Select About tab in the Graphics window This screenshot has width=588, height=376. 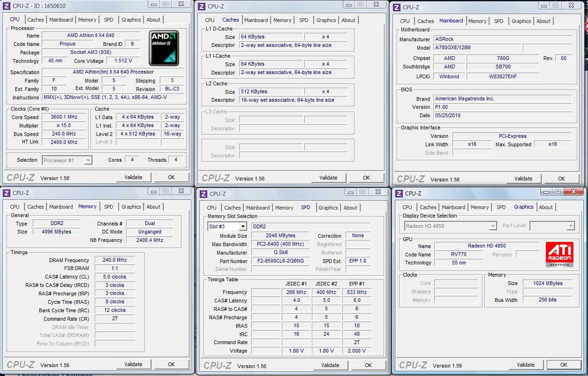[546, 207]
